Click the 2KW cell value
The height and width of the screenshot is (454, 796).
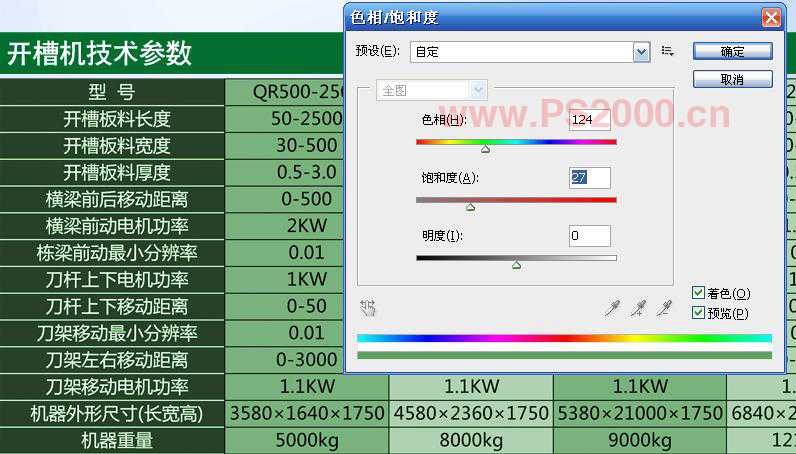(307, 225)
